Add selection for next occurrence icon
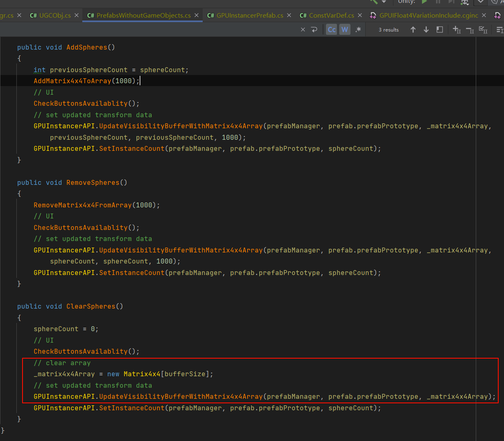 [457, 30]
